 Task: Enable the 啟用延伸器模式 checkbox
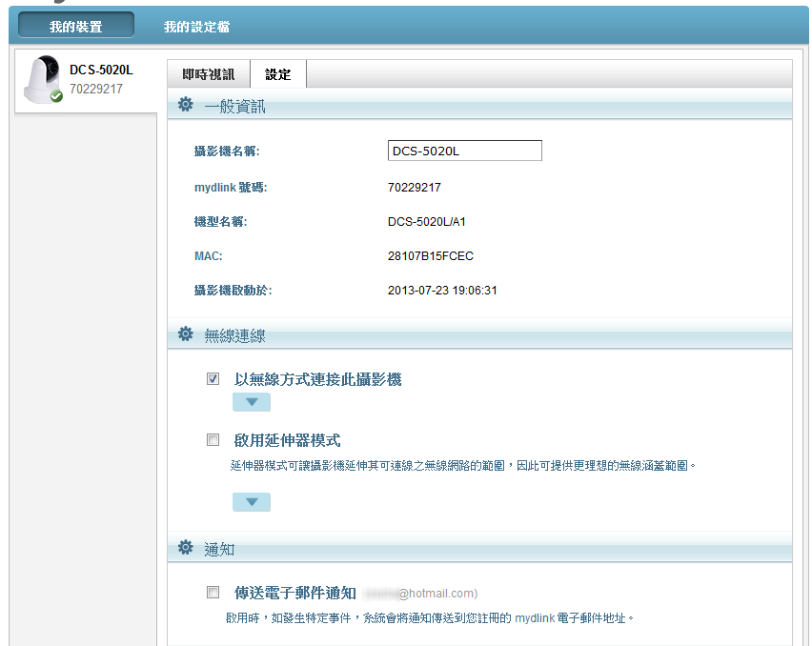click(213, 440)
